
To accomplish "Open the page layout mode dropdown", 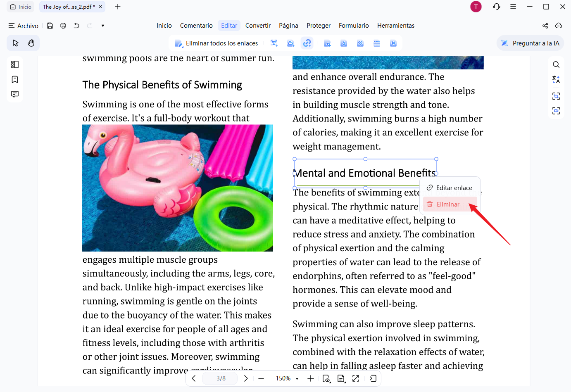I will 341,378.
